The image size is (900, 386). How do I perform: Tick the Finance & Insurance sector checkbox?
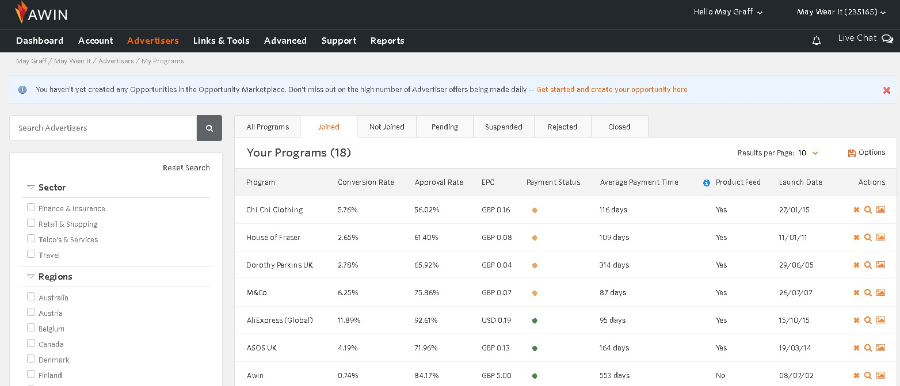pos(31,207)
